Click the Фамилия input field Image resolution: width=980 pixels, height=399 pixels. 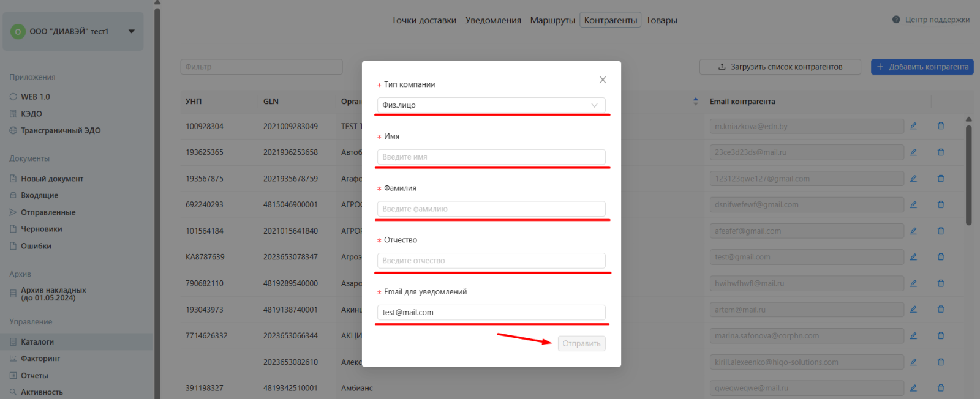491,209
